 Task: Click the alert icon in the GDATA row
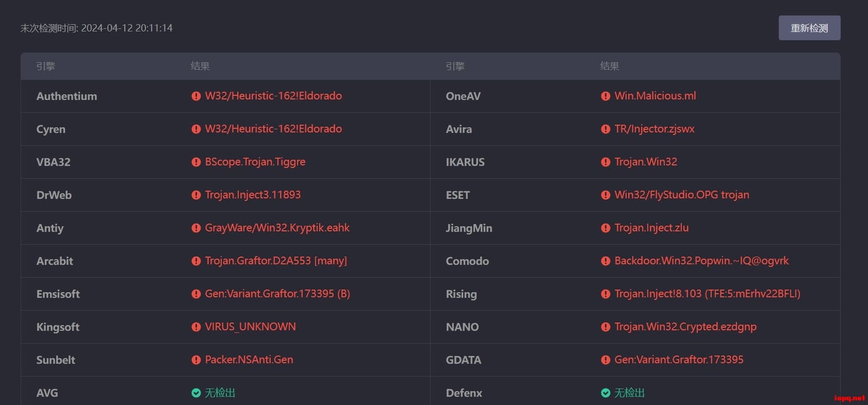[x=605, y=360]
